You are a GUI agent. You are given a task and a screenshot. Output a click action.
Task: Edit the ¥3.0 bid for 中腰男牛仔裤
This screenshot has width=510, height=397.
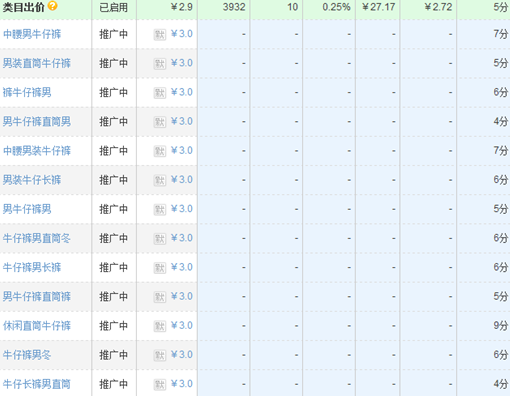pos(182,34)
